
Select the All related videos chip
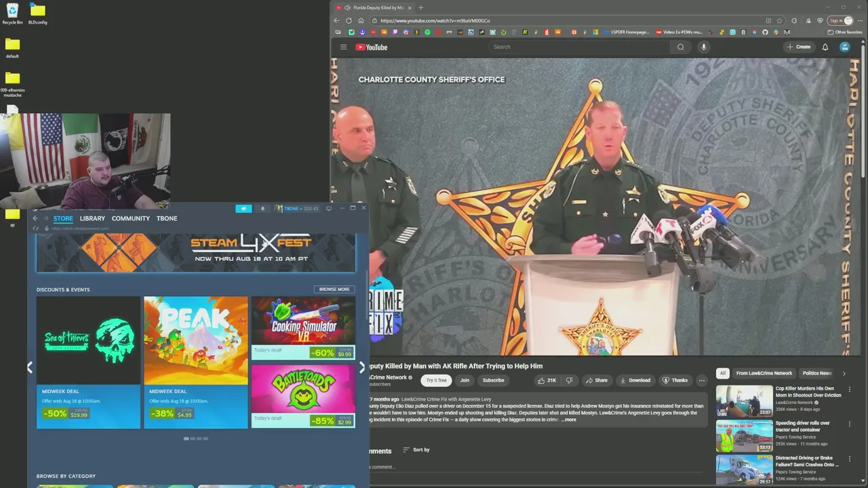click(723, 373)
